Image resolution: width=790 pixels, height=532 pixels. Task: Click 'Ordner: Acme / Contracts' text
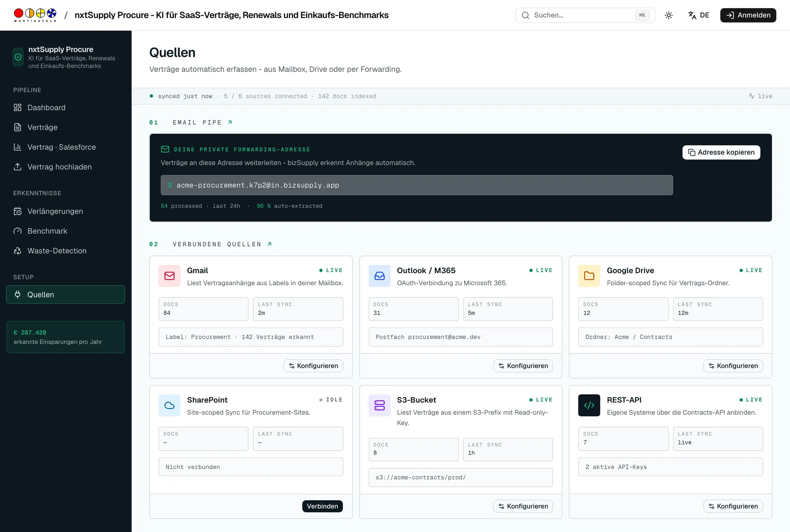(x=629, y=337)
